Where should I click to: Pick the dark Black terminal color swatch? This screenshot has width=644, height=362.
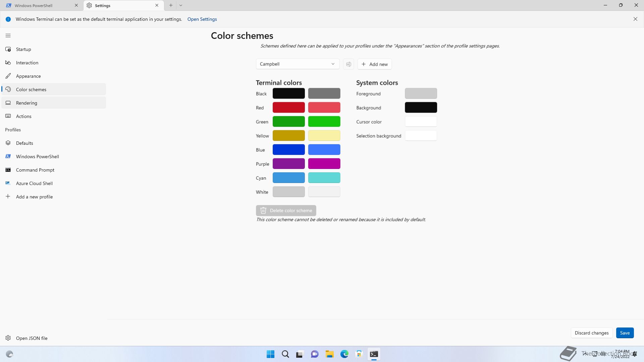click(288, 94)
